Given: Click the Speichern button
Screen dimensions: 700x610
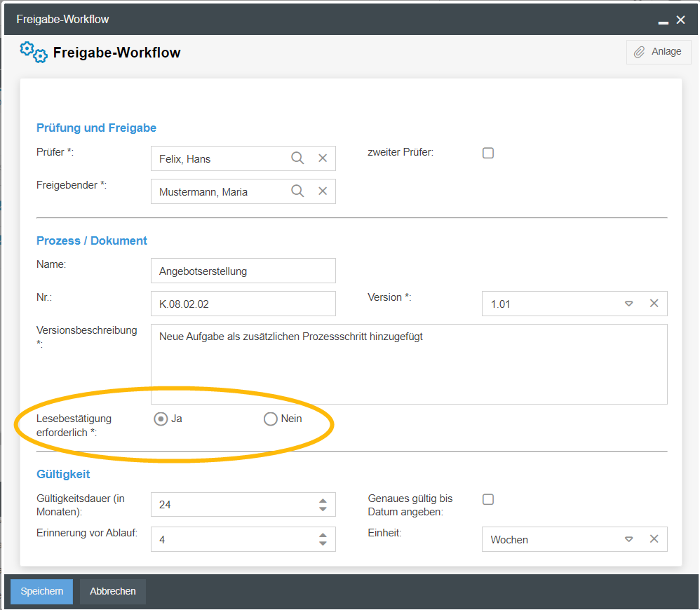Looking at the screenshot, I should [41, 591].
